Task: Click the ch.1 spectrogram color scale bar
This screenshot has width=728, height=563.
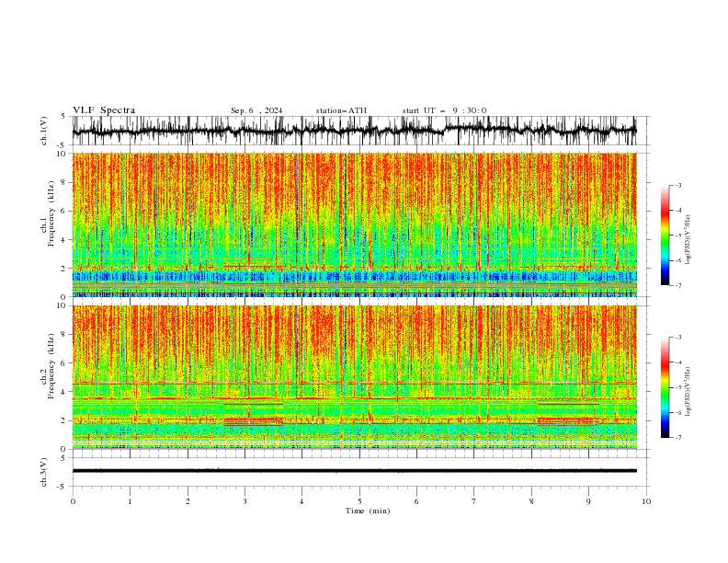Action: pos(665,236)
